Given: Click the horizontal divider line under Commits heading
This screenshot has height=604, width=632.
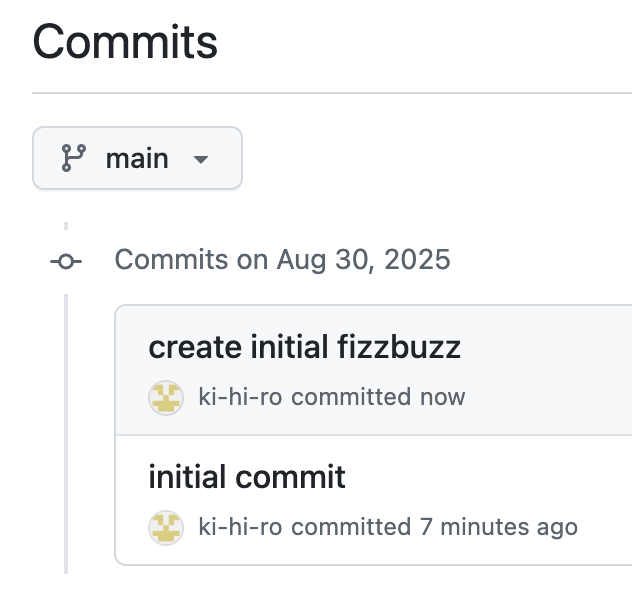Looking at the screenshot, I should click(332, 93).
